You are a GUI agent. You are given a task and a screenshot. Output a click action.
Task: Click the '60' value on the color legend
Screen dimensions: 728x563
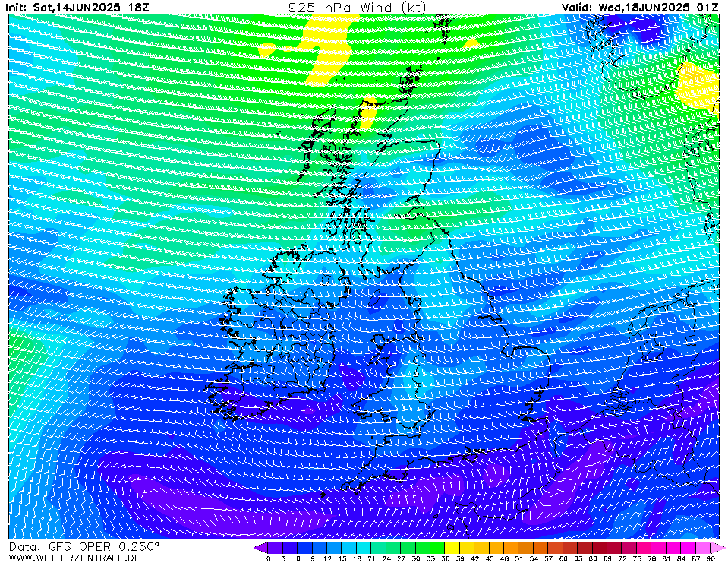(x=563, y=558)
